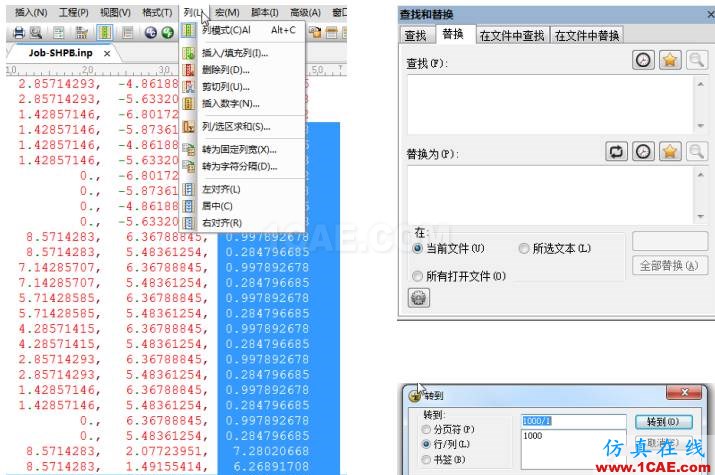Choose 删除列(D)... menu entry
This screenshot has height=475, width=715.
pyautogui.click(x=243, y=70)
